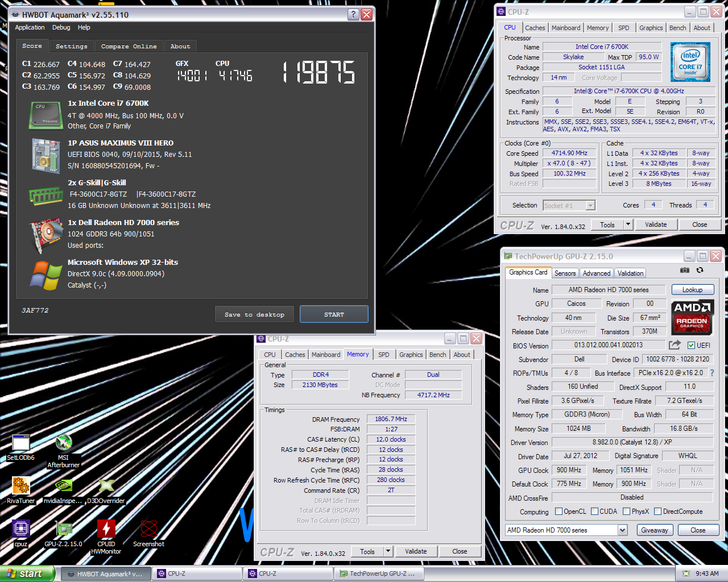Click the motherboard icon in Aquamark

click(46, 156)
